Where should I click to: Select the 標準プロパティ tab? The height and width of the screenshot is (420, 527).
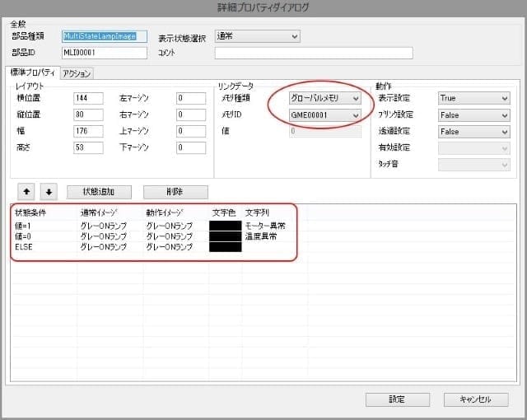[x=32, y=73]
